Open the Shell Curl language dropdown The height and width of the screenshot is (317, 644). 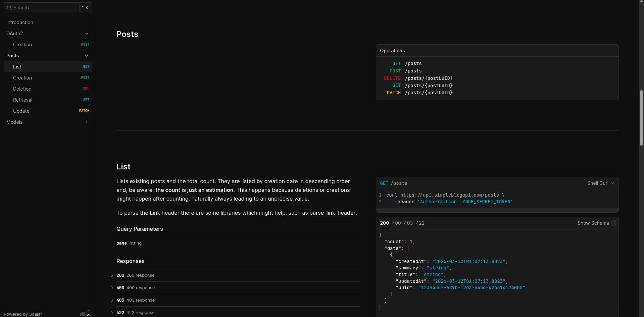pyautogui.click(x=601, y=183)
